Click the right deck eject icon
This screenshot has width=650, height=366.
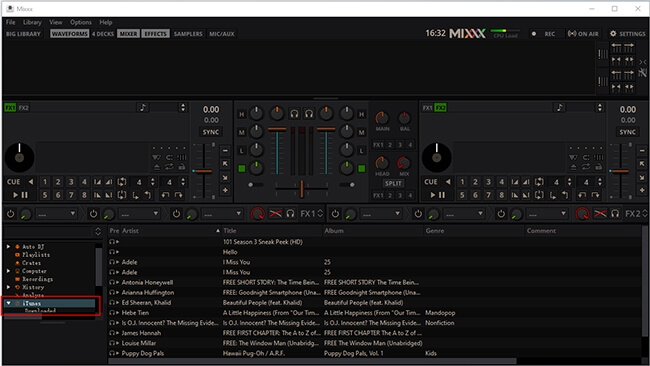tap(574, 167)
